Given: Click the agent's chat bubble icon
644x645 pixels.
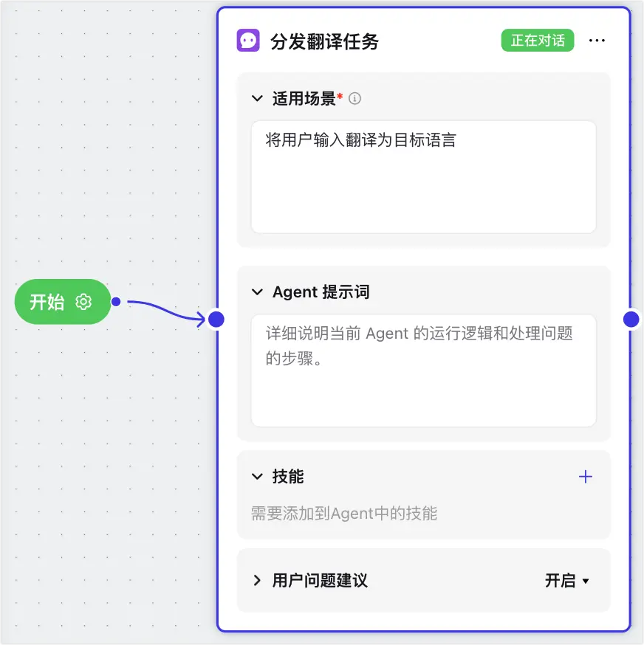Looking at the screenshot, I should click(247, 41).
